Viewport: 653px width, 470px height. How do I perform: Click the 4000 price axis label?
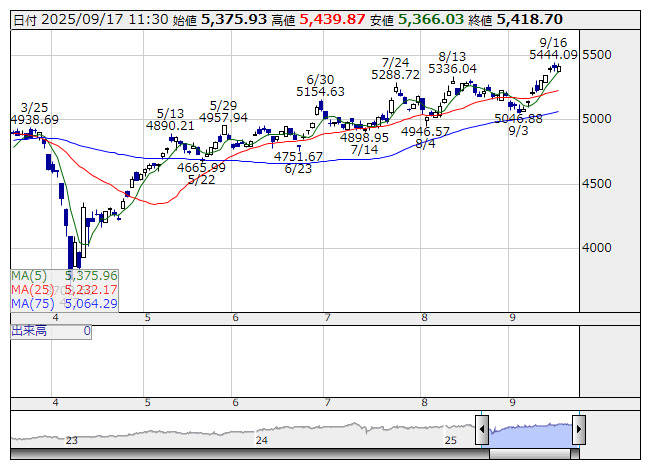pyautogui.click(x=597, y=248)
